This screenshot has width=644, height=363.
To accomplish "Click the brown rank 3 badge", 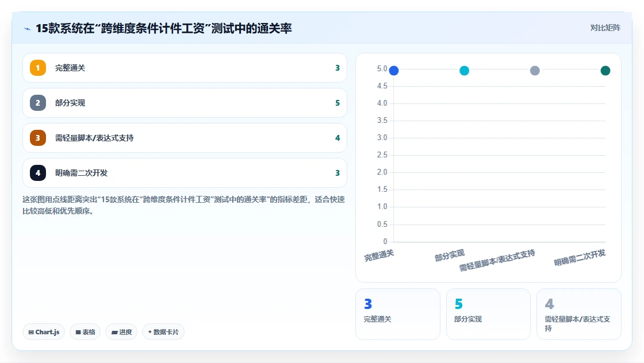I will pyautogui.click(x=38, y=138).
